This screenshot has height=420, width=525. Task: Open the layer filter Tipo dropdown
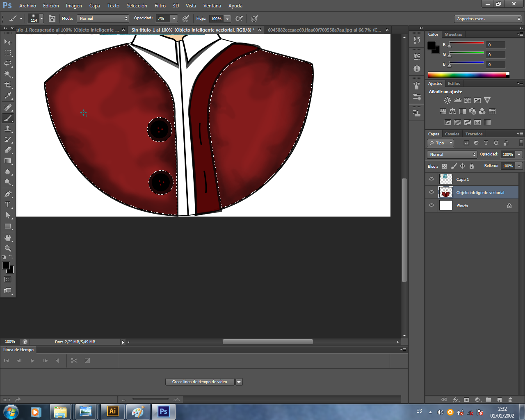pos(441,143)
